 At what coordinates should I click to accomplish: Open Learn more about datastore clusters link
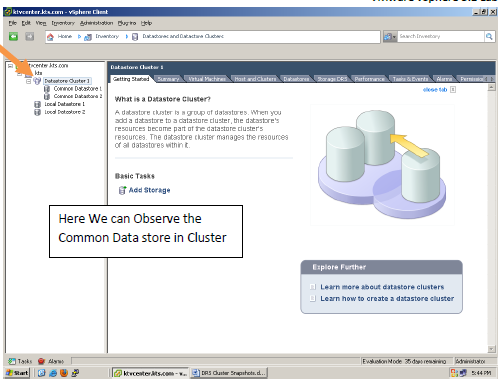point(382,287)
